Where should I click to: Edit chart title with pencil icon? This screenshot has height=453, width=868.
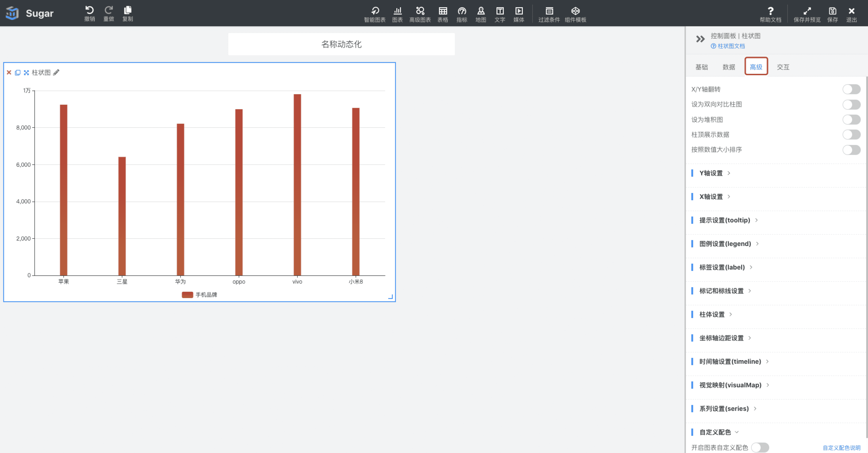coord(56,72)
